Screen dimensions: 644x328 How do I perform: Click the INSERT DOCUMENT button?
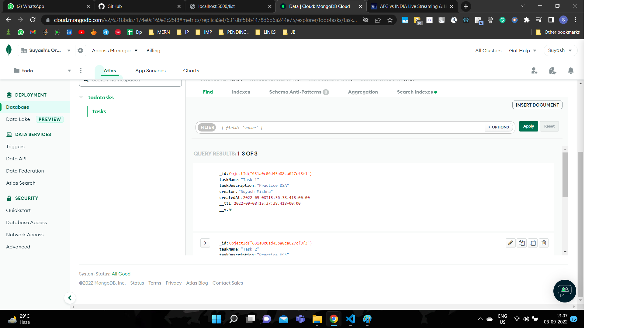(537, 105)
